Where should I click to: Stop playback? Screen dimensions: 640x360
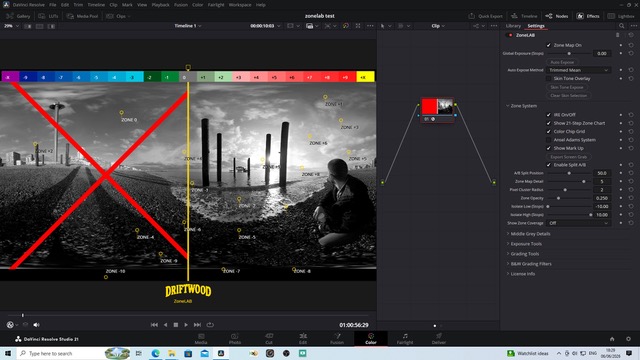176,325
